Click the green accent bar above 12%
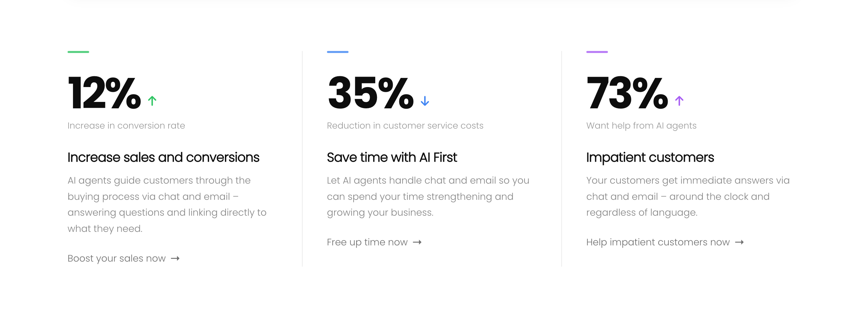 coord(78,52)
